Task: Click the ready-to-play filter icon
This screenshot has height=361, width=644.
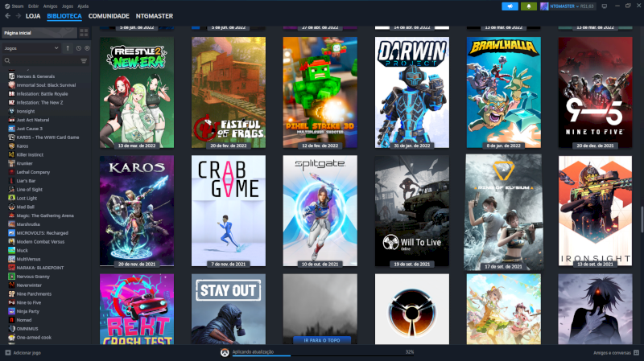Action: [87, 48]
